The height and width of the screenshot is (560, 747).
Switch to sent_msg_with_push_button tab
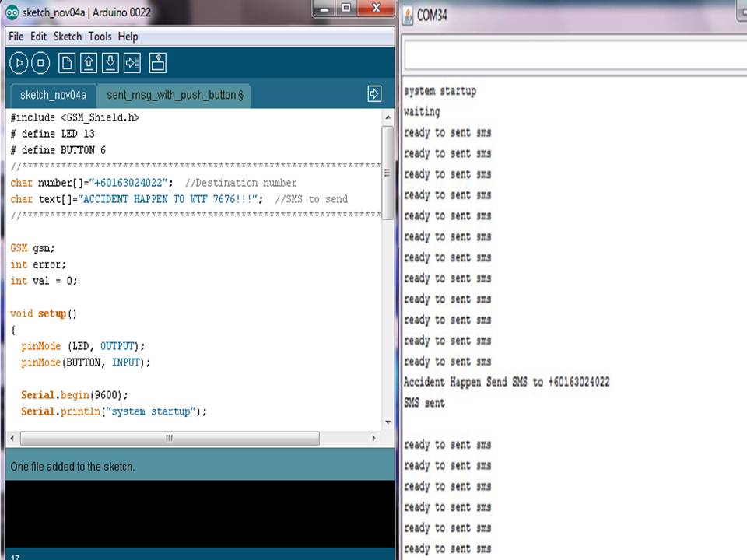tap(175, 95)
